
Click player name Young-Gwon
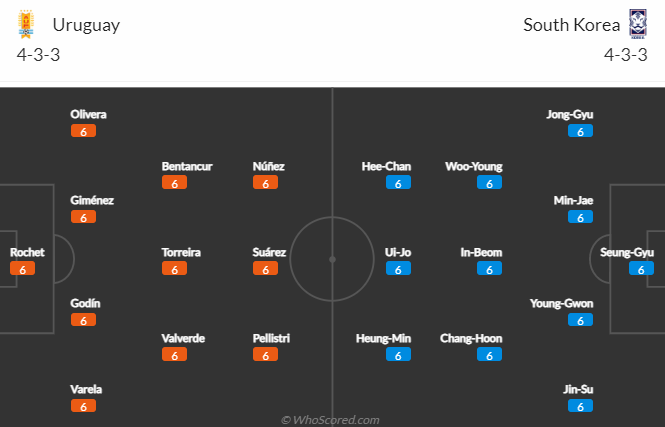tap(562, 303)
